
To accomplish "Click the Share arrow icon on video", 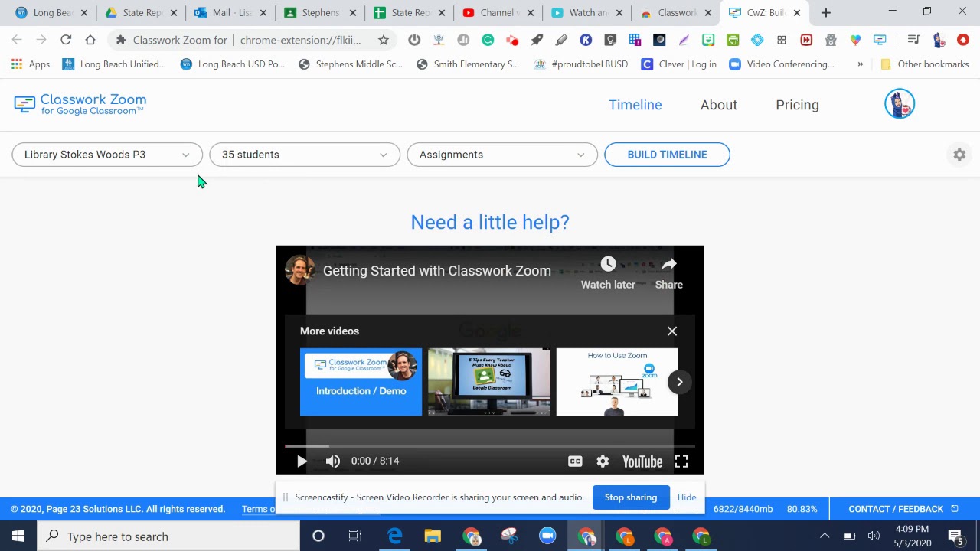I will pyautogui.click(x=669, y=264).
